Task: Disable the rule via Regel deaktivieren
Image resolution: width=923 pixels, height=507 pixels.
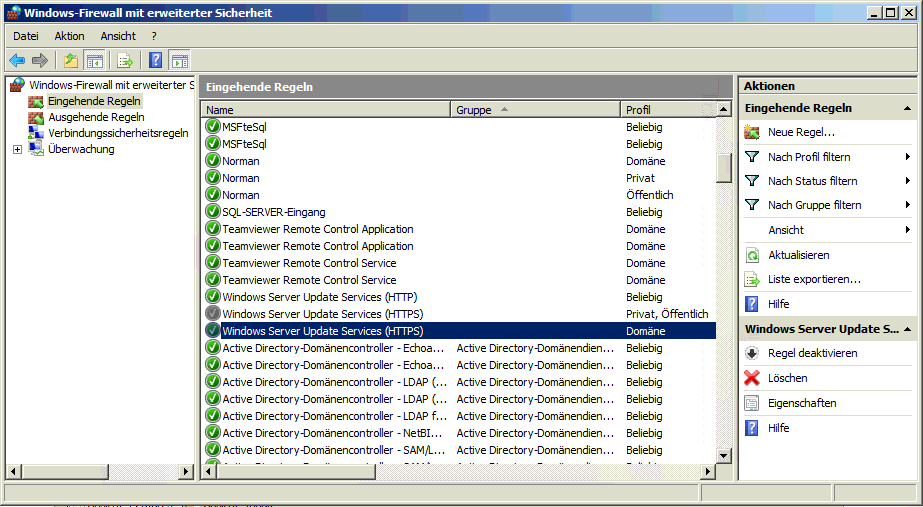Action: 812,353
